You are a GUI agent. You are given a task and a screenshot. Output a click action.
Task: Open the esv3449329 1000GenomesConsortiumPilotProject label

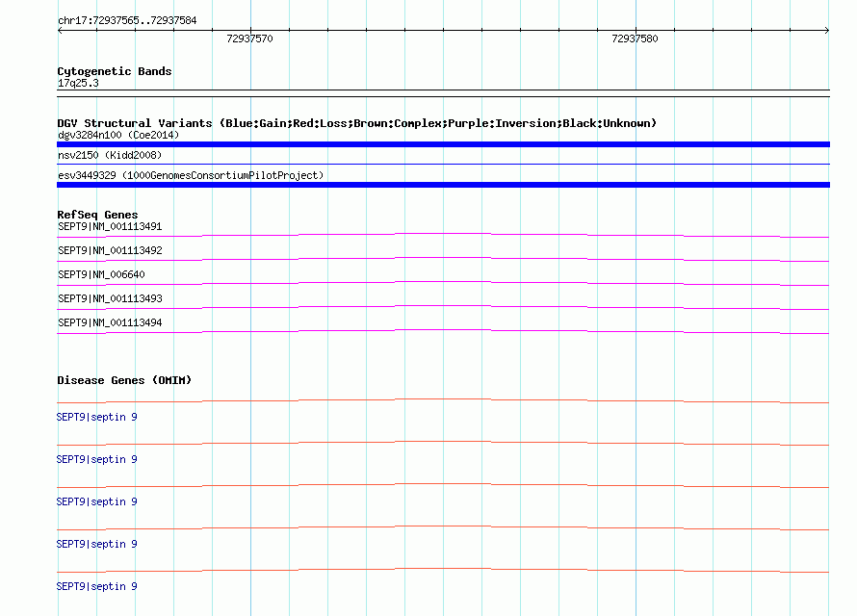pos(191,175)
